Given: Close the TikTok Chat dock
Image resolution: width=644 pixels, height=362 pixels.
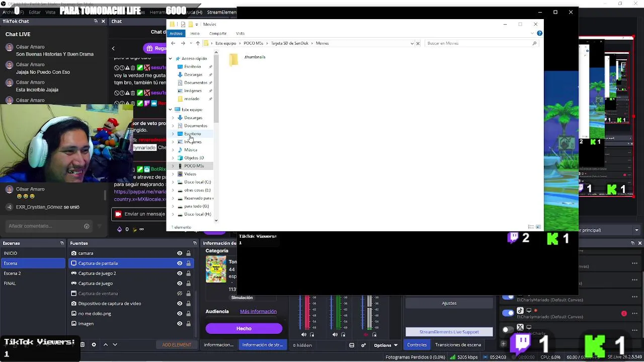Looking at the screenshot, I should tap(103, 21).
